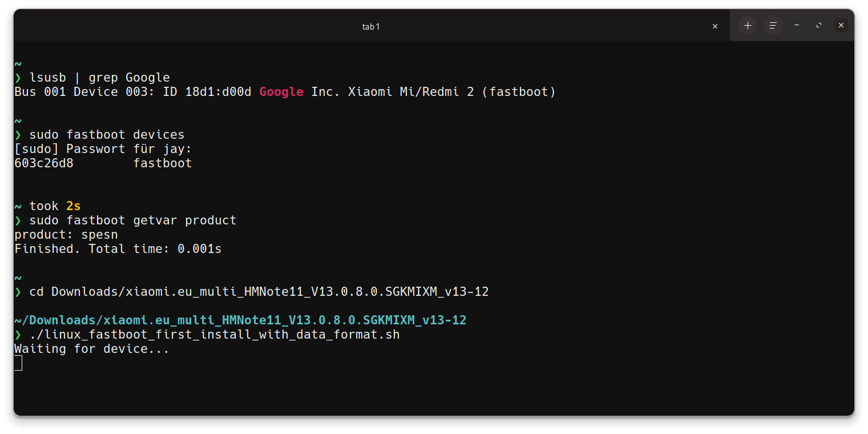The width and height of the screenshot is (868, 434).
Task: Click the cyan ~/Downloads directory path prompt
Action: (240, 320)
